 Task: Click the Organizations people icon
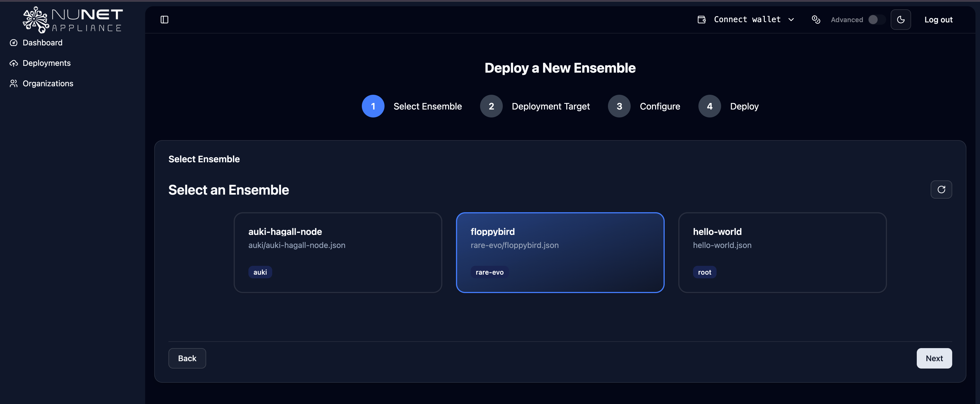[13, 83]
